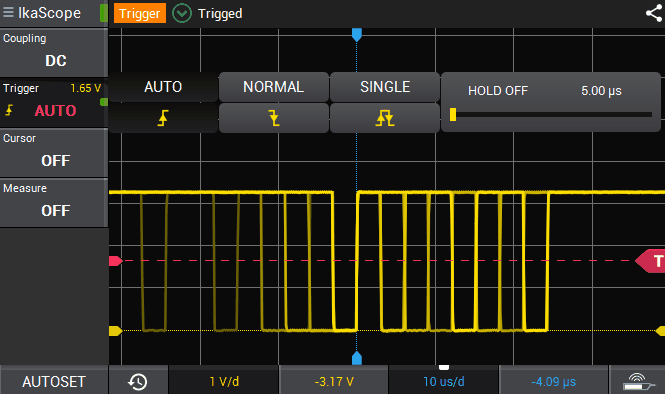Click the 5.00 µs hold off value
The image size is (665, 394).
[601, 91]
